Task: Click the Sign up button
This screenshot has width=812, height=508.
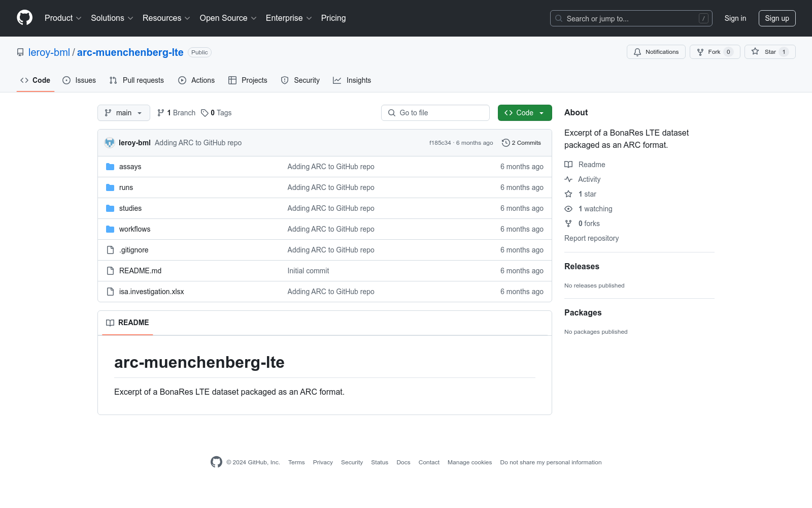Action: 777,18
